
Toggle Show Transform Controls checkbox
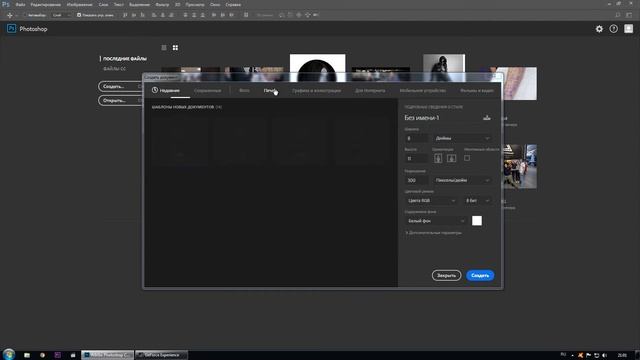pyautogui.click(x=79, y=15)
